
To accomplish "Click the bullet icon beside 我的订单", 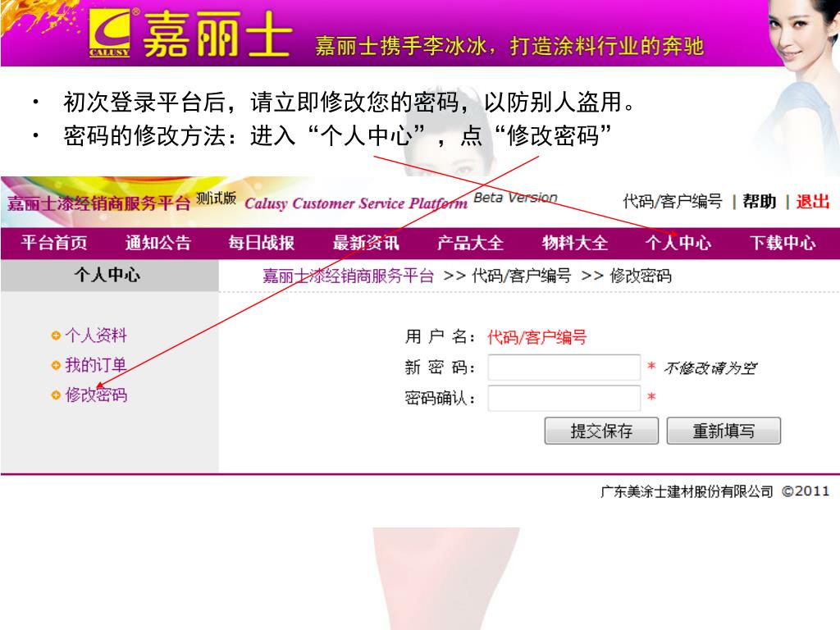I will 55,365.
